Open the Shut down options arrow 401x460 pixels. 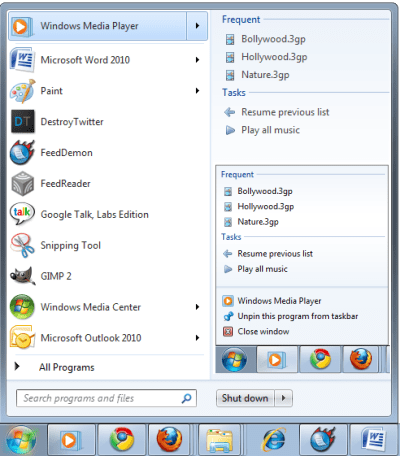(x=283, y=398)
